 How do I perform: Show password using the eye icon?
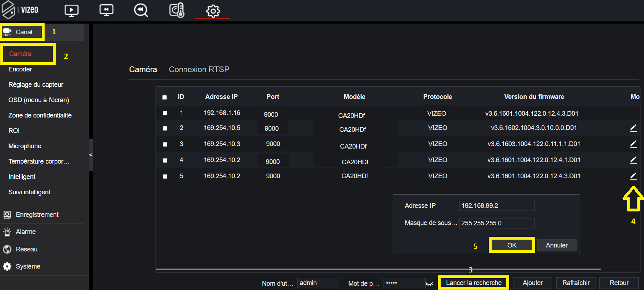point(429,284)
